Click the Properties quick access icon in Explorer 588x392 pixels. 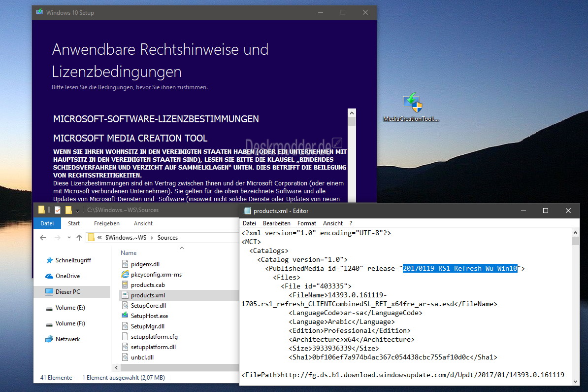click(58, 210)
